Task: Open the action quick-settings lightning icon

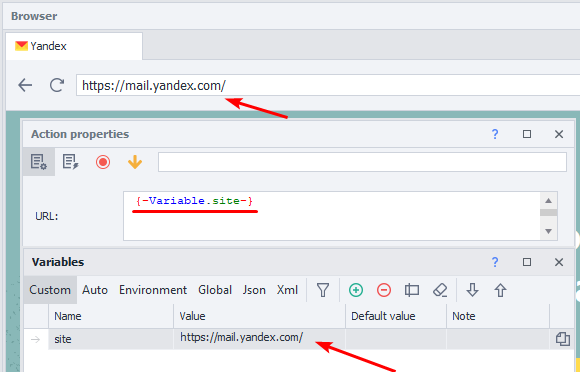Action: pos(70,162)
